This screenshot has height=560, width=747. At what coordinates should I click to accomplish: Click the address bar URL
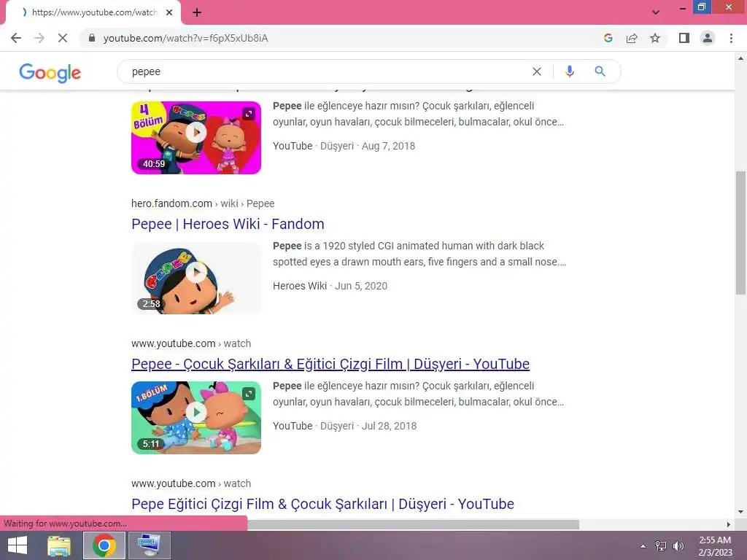(x=186, y=38)
